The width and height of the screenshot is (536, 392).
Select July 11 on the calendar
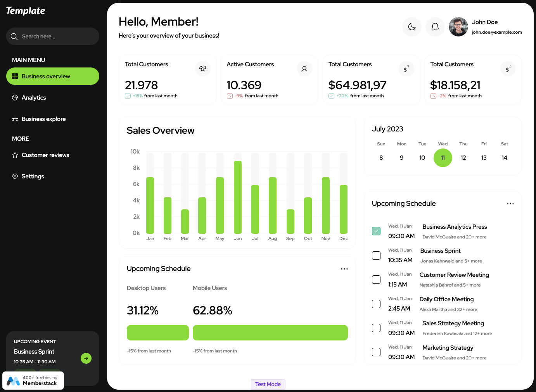(x=443, y=157)
